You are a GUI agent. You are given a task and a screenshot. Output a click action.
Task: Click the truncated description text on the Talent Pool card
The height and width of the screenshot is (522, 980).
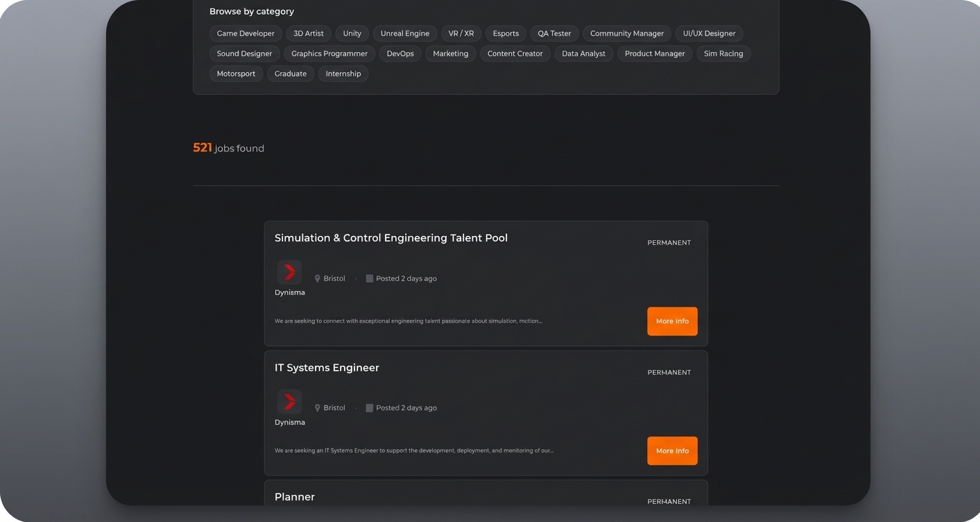[408, 321]
